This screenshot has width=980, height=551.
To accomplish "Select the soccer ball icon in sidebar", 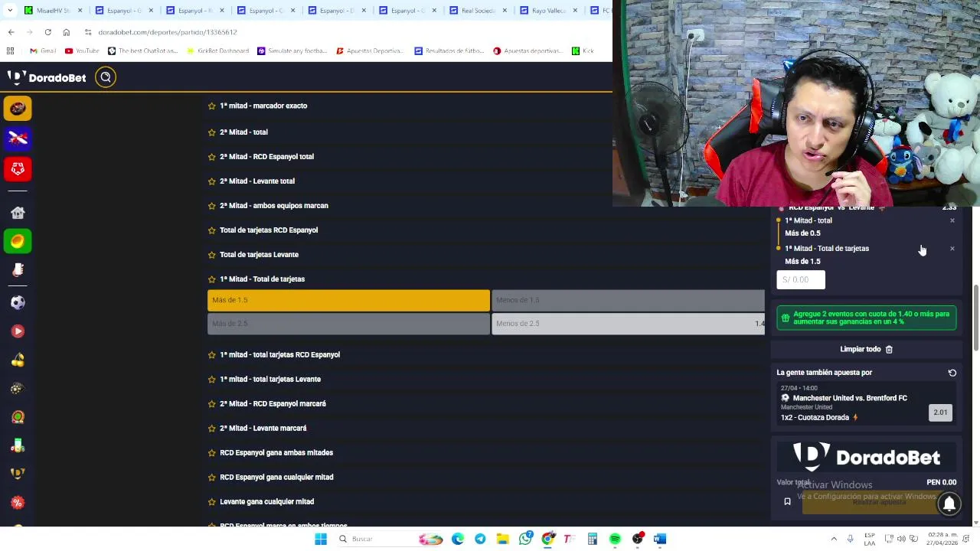I will [18, 302].
